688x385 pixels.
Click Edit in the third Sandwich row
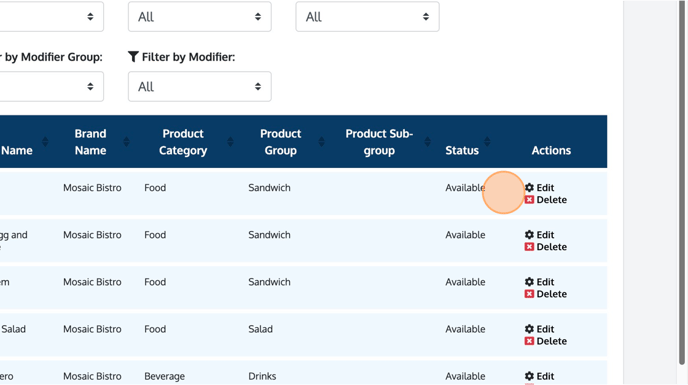pyautogui.click(x=545, y=282)
